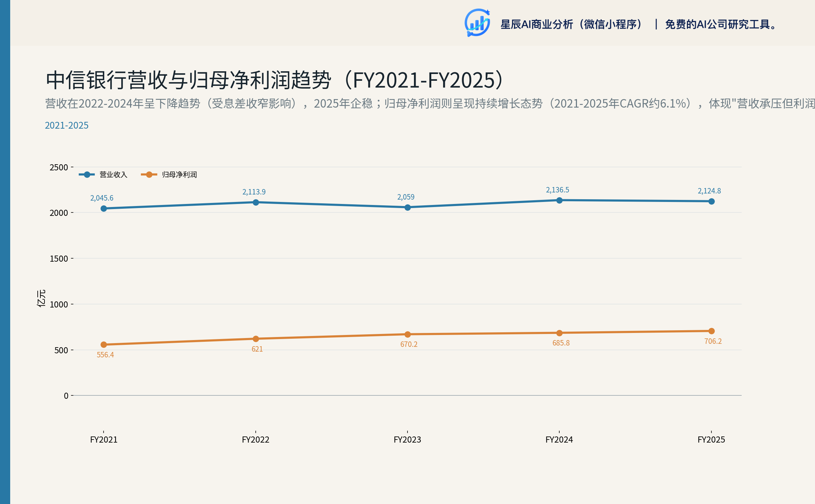The image size is (815, 504).
Task: Click the subtitle starting with 营收在2022-2024年
Action: [430, 104]
